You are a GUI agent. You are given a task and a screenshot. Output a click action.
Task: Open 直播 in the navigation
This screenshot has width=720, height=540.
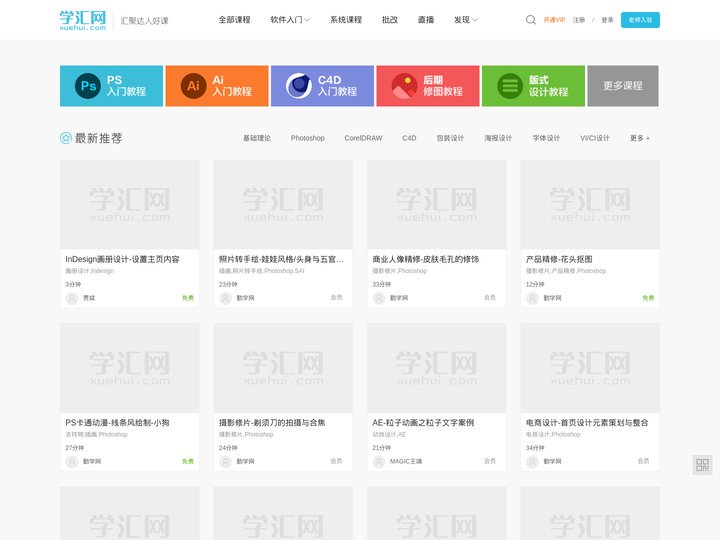[x=426, y=20]
